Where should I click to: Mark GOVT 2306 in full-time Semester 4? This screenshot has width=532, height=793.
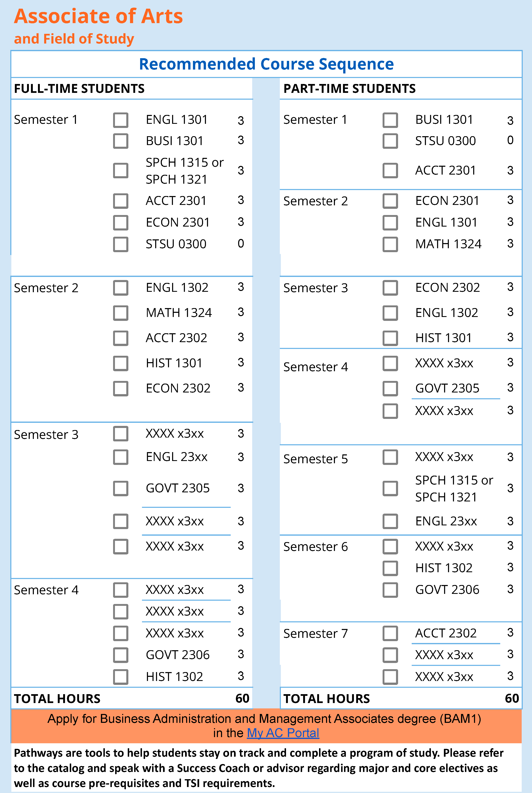click(x=121, y=655)
